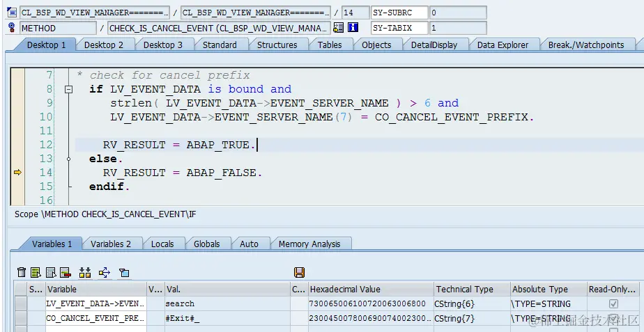
Task: Click the Hexadecimal Value column header
Action: [x=371, y=290]
